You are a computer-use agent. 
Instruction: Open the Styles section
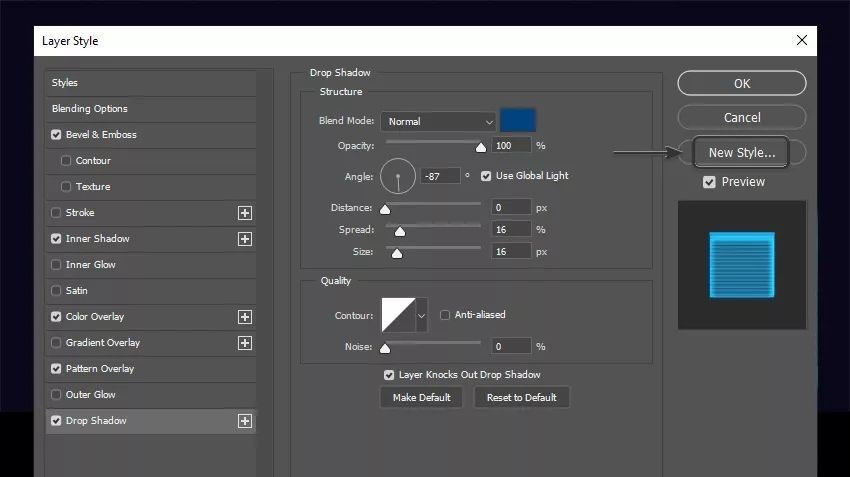tap(151, 83)
